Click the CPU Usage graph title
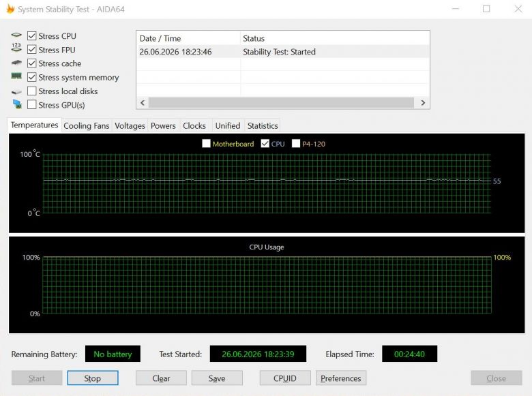The image size is (532, 396). pyautogui.click(x=267, y=247)
